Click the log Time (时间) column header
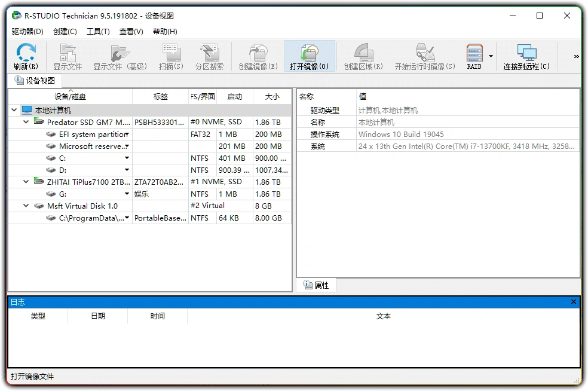Screen dimensions: 588x391 [x=158, y=316]
